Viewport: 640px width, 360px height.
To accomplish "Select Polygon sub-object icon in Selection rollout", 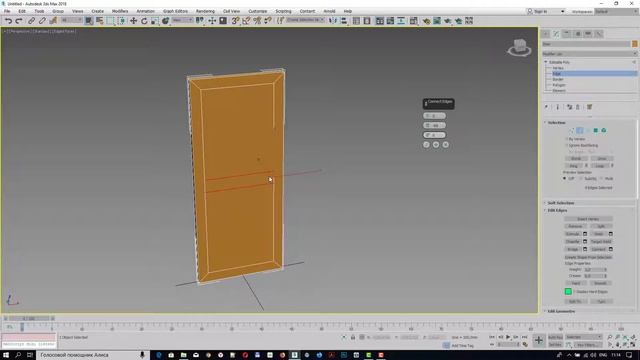I will coord(596,130).
